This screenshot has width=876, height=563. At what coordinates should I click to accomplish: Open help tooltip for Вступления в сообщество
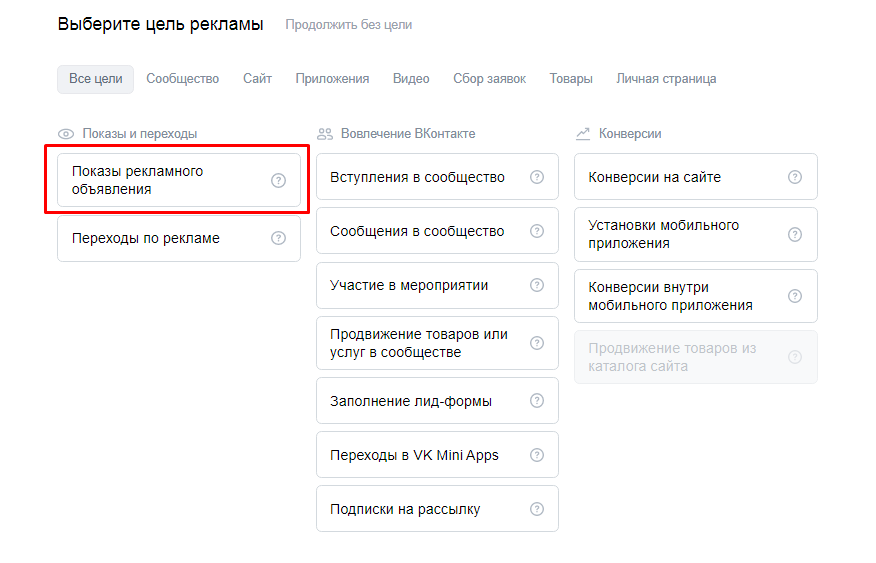click(x=537, y=177)
